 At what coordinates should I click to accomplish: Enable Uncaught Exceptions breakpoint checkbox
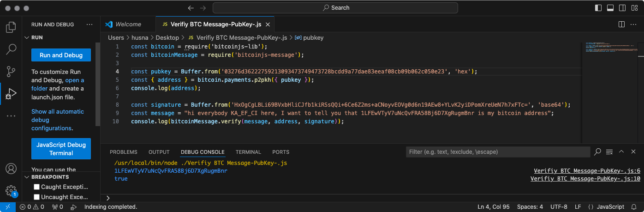pos(37,197)
